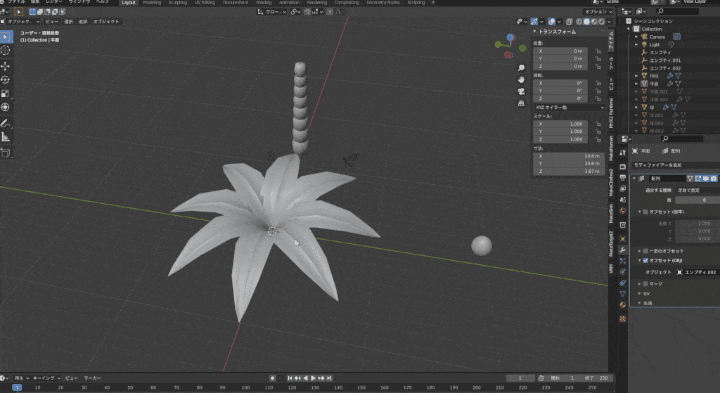The height and width of the screenshot is (393, 720).
Task: Select the Rotate tool
Action: pos(6,79)
